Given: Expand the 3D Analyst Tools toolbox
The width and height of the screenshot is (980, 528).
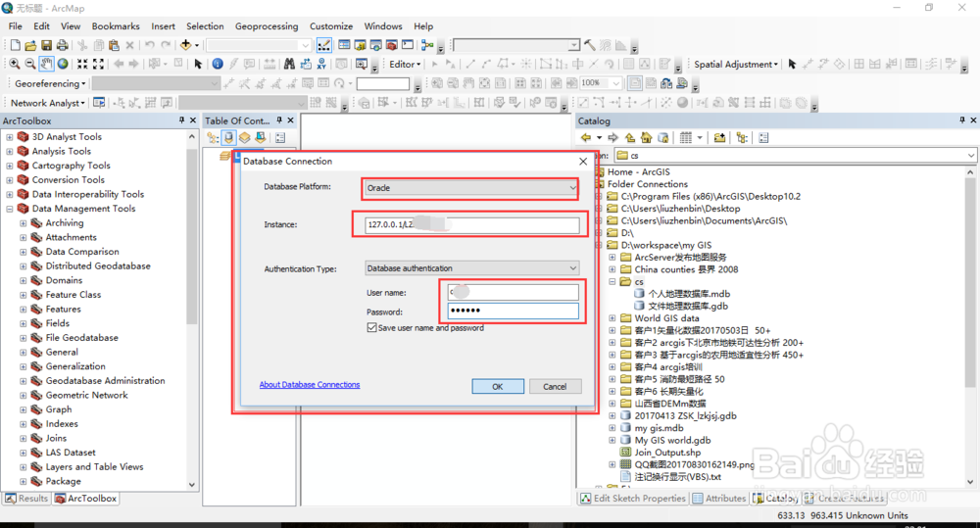Looking at the screenshot, I should click(x=10, y=137).
